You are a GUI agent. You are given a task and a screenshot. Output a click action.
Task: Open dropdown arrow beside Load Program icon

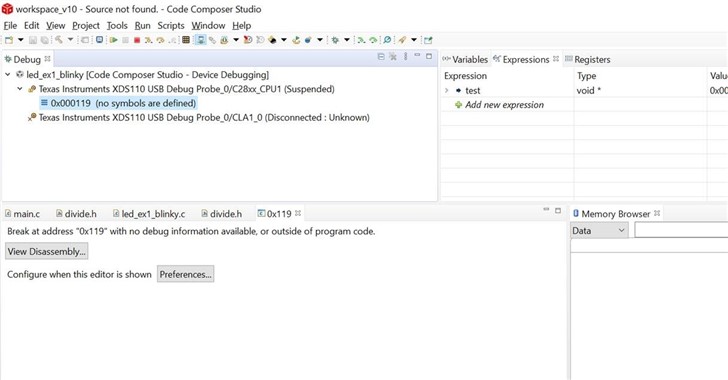click(x=236, y=40)
